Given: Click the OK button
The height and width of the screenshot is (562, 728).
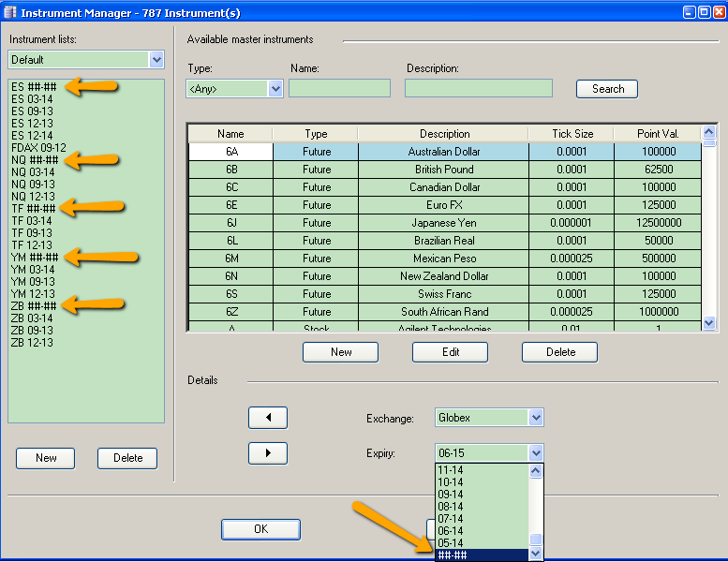Looking at the screenshot, I should (260, 529).
